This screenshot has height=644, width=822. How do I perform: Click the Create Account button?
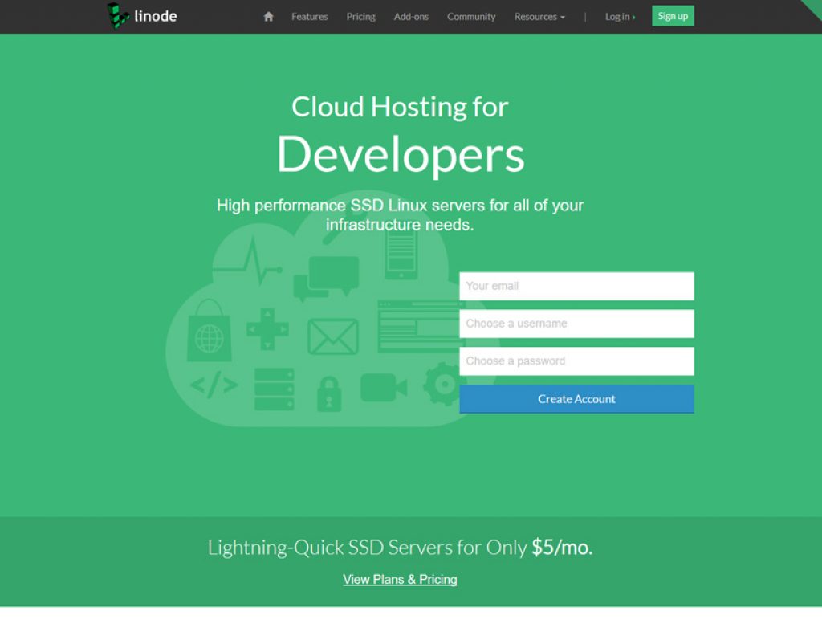click(x=576, y=399)
